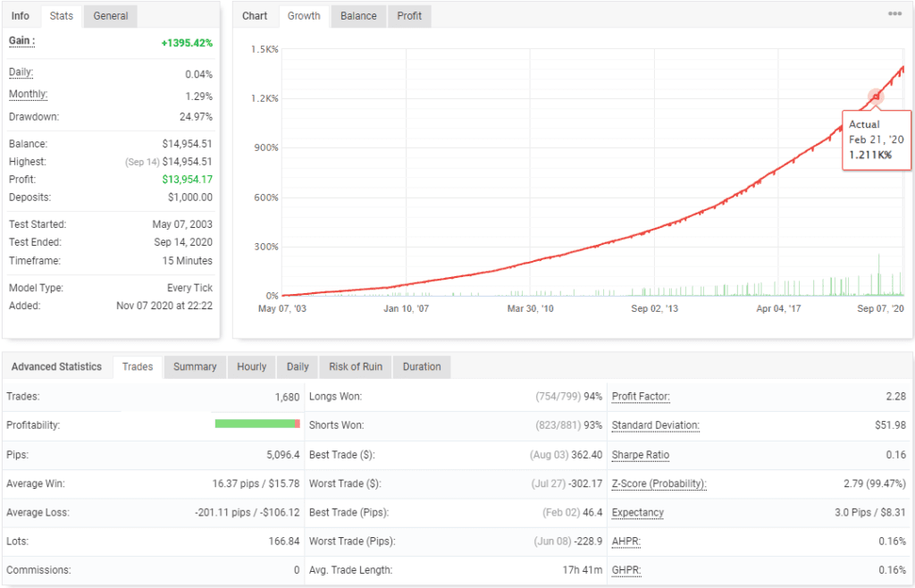Select the Info tab
Viewport: 915px width, 588px height.
click(x=20, y=15)
